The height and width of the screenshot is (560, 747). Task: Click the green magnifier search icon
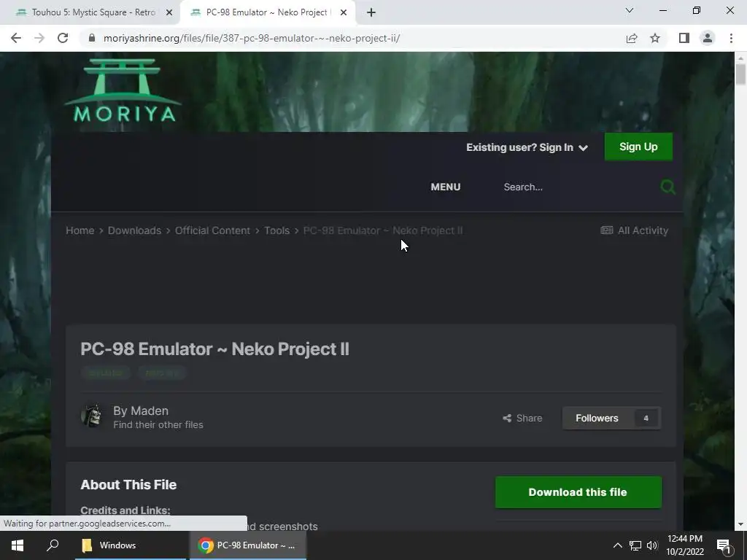(668, 187)
